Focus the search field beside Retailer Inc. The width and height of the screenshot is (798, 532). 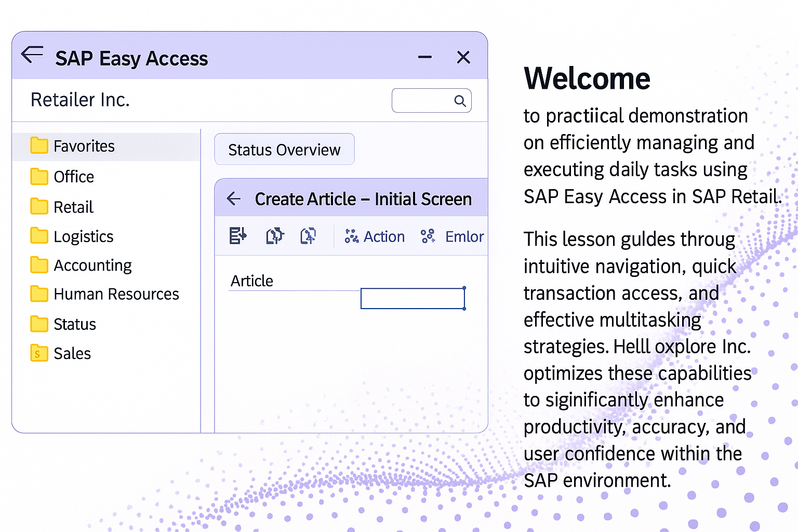(x=431, y=100)
